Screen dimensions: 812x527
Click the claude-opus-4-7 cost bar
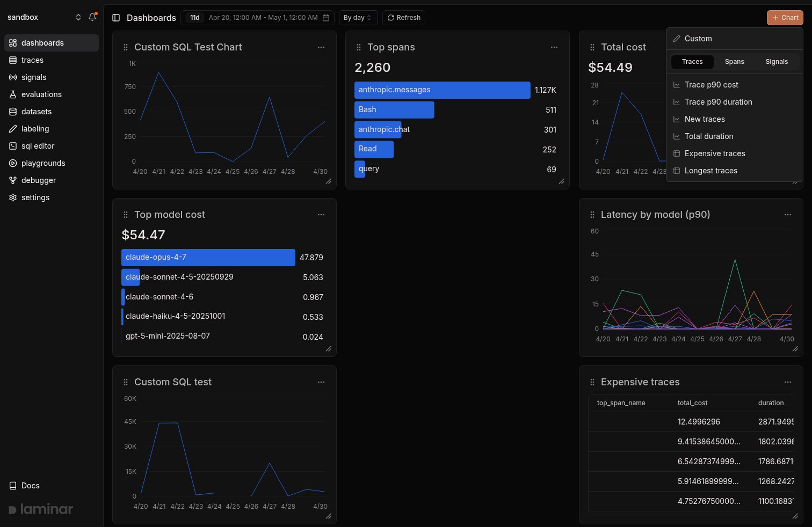pyautogui.click(x=208, y=258)
